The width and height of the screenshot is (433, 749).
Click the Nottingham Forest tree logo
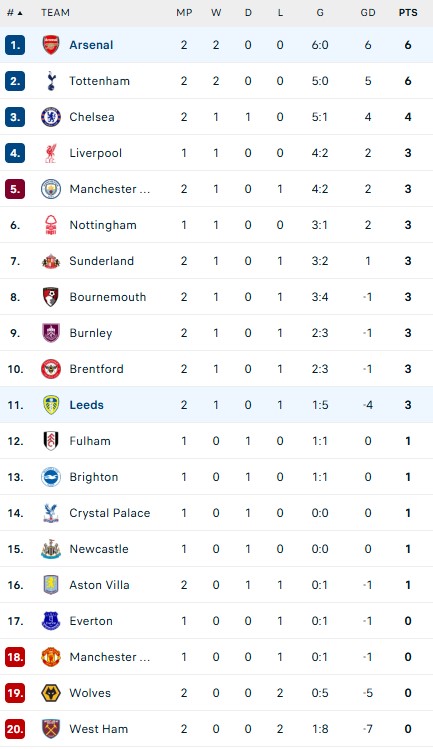point(51,225)
